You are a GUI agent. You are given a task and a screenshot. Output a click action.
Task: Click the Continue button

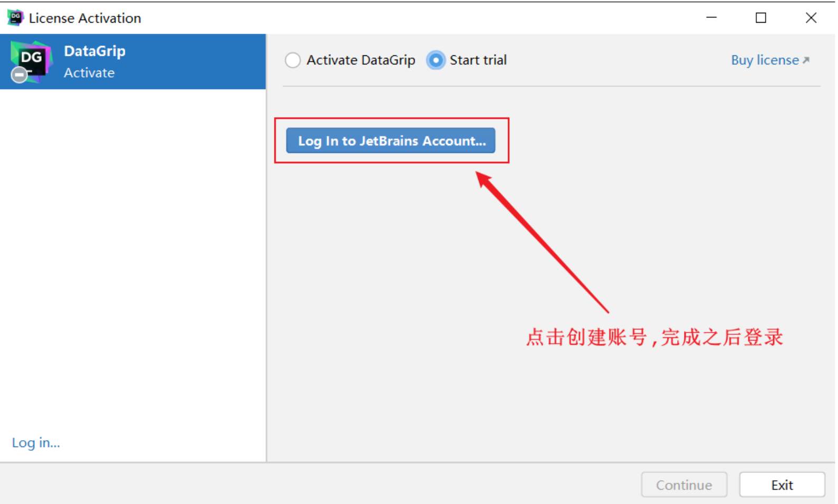click(684, 484)
